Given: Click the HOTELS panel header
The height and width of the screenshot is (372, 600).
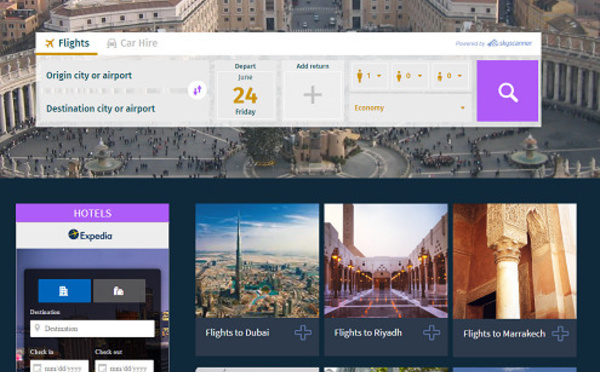Looking at the screenshot, I should pyautogui.click(x=92, y=213).
